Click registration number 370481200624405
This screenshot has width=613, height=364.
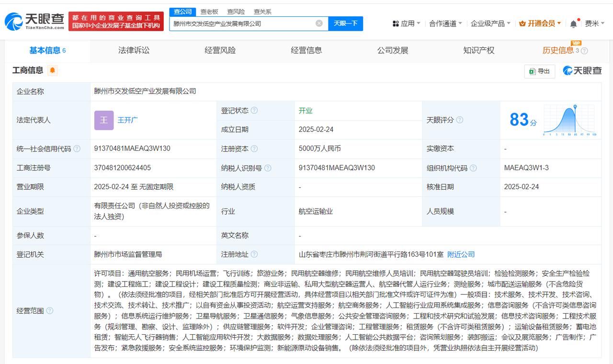[123, 168]
